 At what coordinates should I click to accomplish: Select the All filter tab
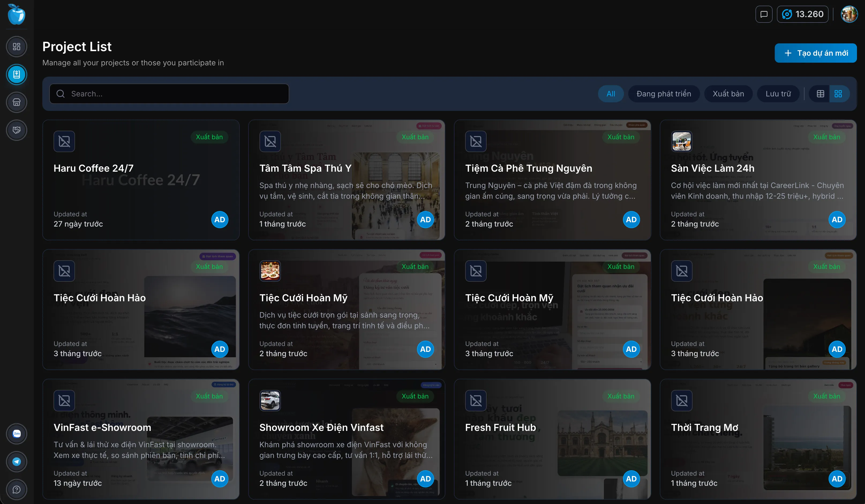point(611,94)
